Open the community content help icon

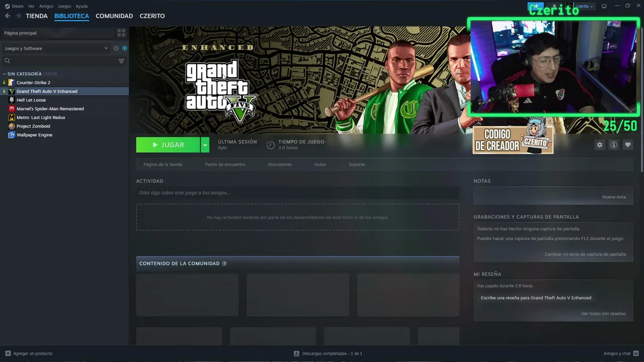(224, 263)
